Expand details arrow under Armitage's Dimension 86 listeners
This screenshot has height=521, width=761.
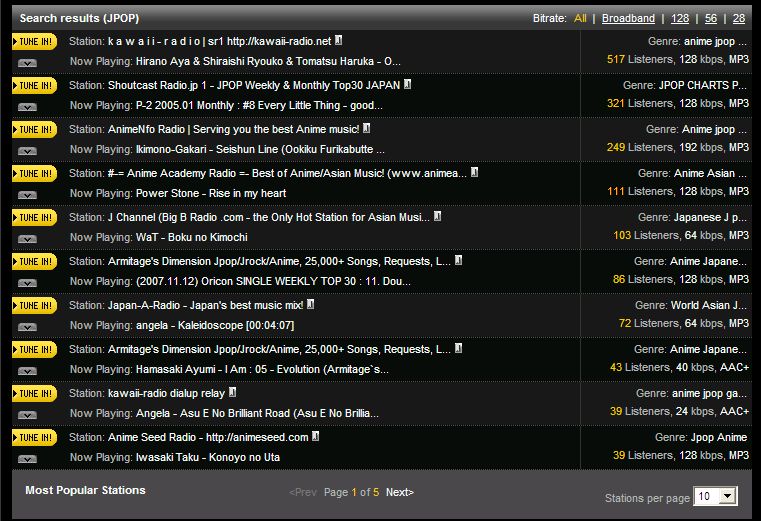[x=27, y=283]
